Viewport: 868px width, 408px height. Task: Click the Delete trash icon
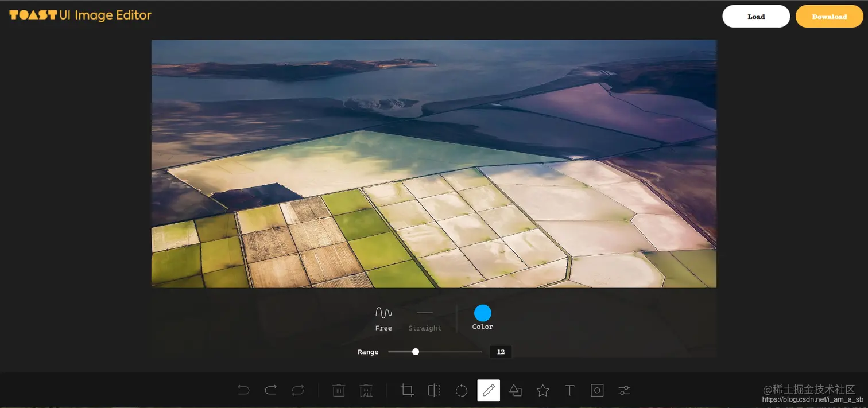pyautogui.click(x=339, y=391)
